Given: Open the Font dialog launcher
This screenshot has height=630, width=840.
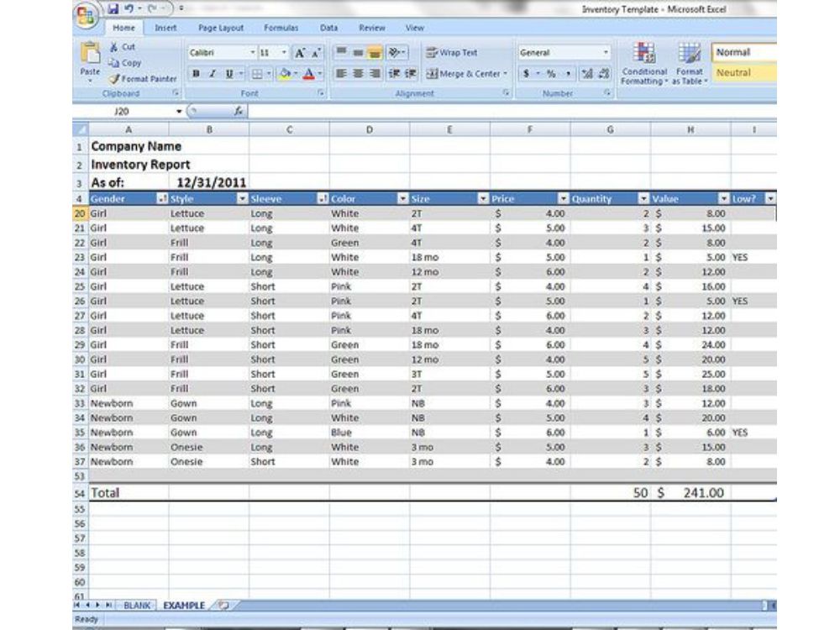Looking at the screenshot, I should click(321, 93).
